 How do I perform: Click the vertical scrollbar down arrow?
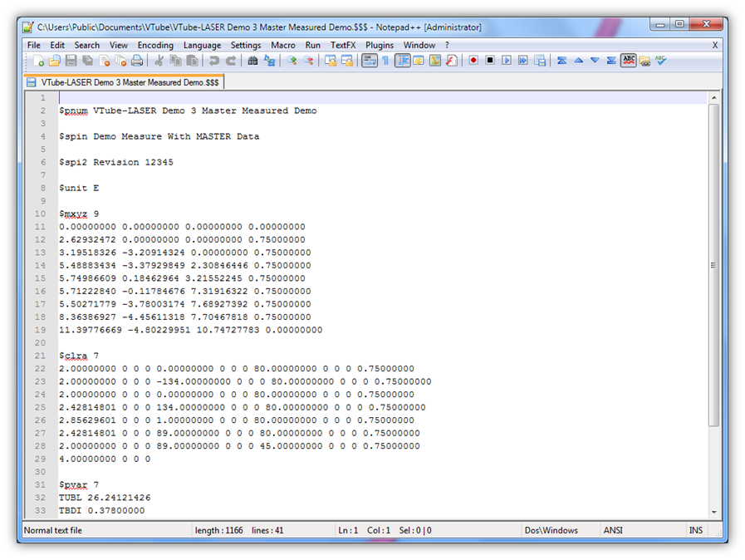(x=713, y=512)
